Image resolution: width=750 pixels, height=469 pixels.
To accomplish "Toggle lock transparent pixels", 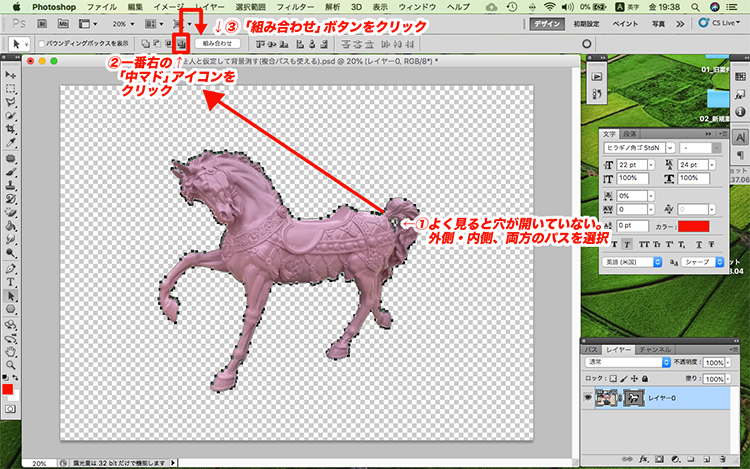I will [613, 379].
